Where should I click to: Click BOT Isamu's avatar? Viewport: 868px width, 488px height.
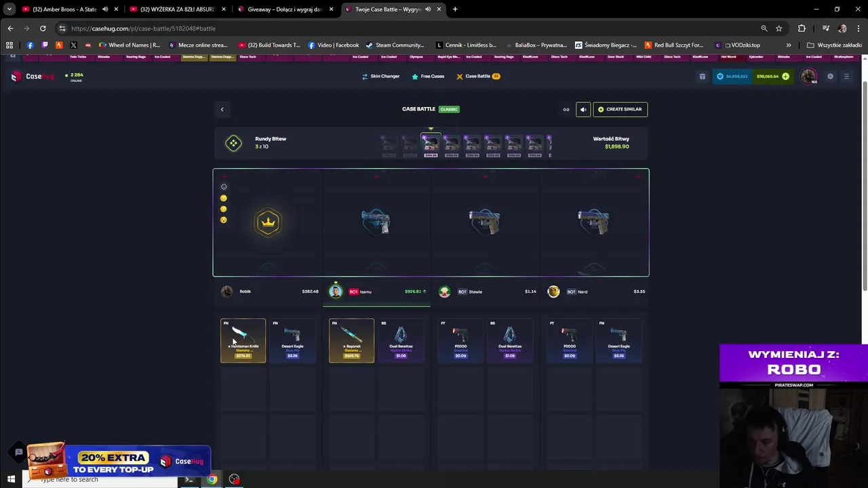click(336, 291)
